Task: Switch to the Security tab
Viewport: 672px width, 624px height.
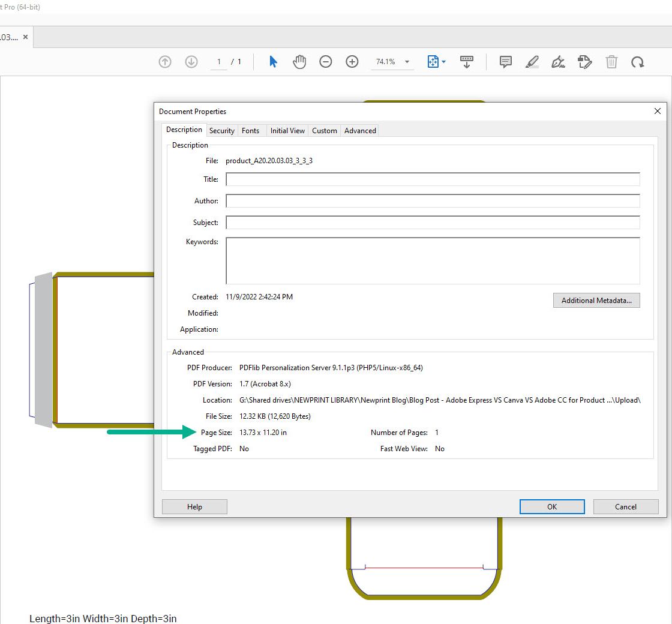Action: click(222, 130)
